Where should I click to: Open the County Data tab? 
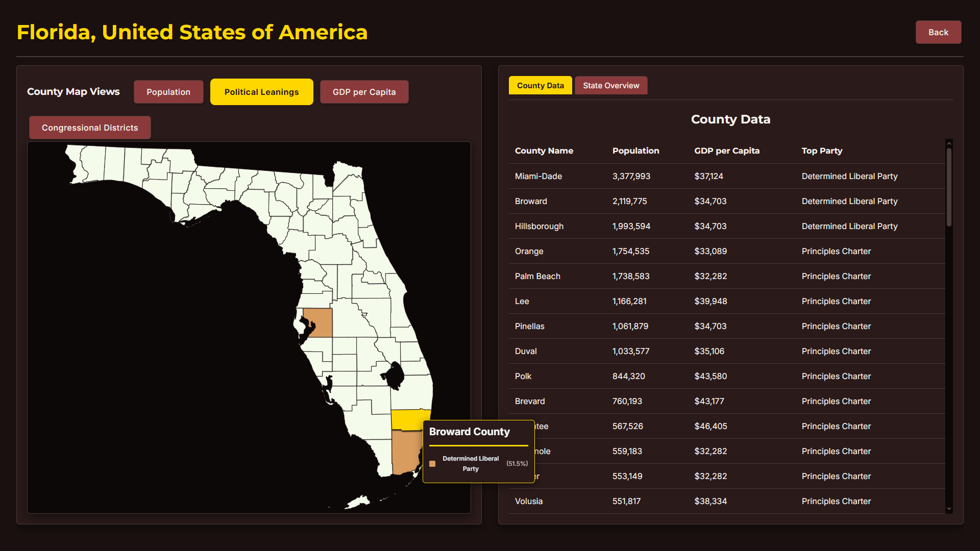(x=540, y=86)
